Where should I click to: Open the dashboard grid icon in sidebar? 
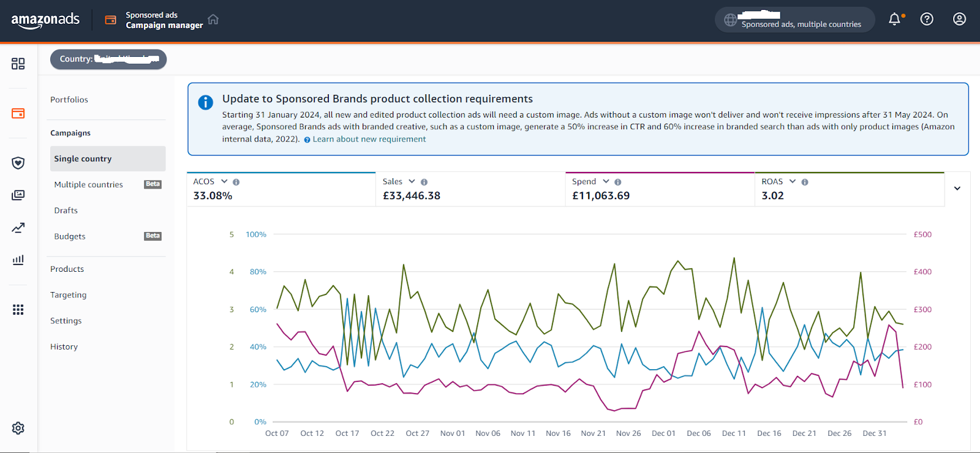(x=18, y=64)
